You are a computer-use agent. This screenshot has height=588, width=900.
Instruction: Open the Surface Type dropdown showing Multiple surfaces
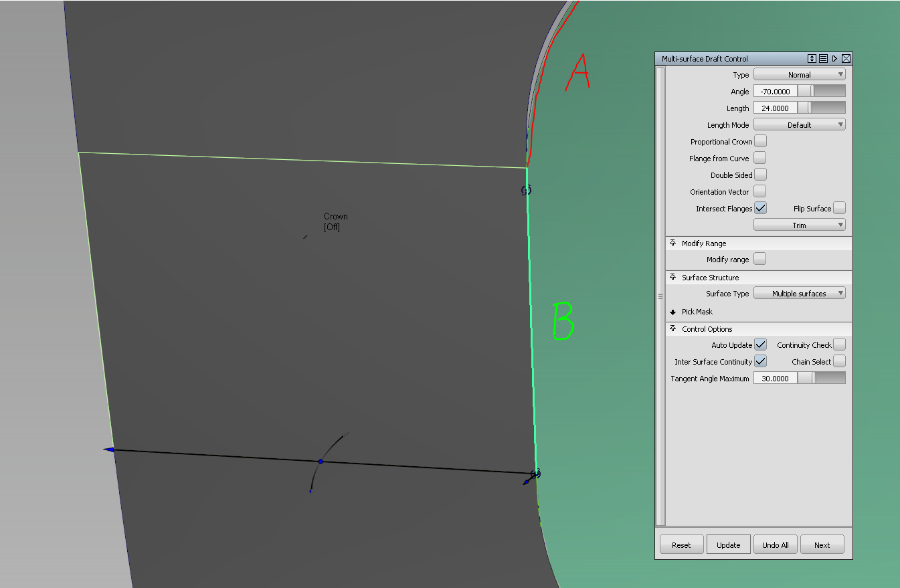(800, 292)
